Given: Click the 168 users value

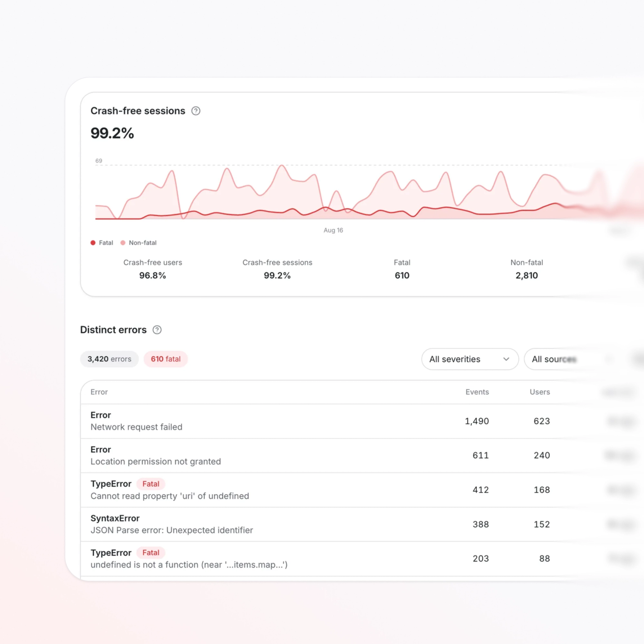Looking at the screenshot, I should pyautogui.click(x=542, y=490).
